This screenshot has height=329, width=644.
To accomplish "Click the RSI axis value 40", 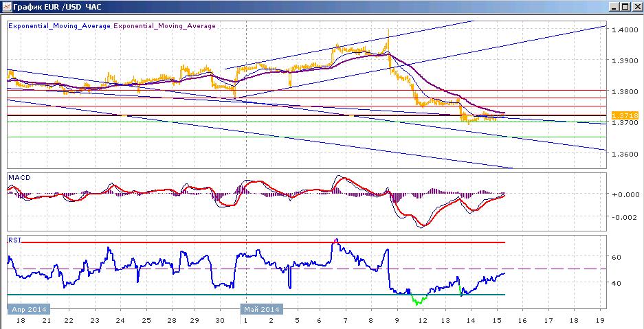I will pyautogui.click(x=617, y=283).
